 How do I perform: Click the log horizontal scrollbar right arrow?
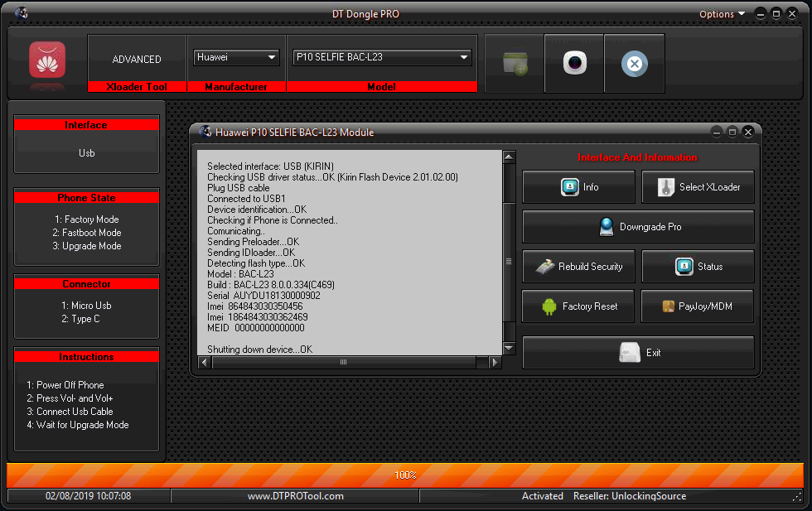coord(495,363)
